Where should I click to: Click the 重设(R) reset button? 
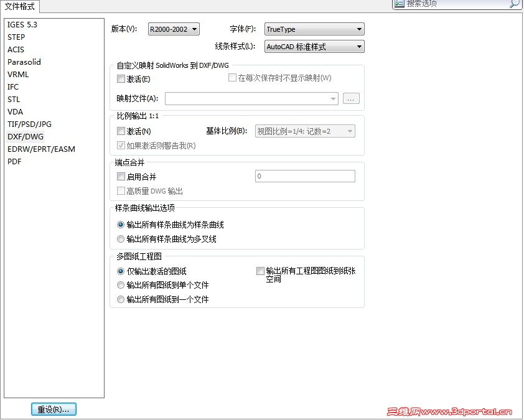pos(54,409)
